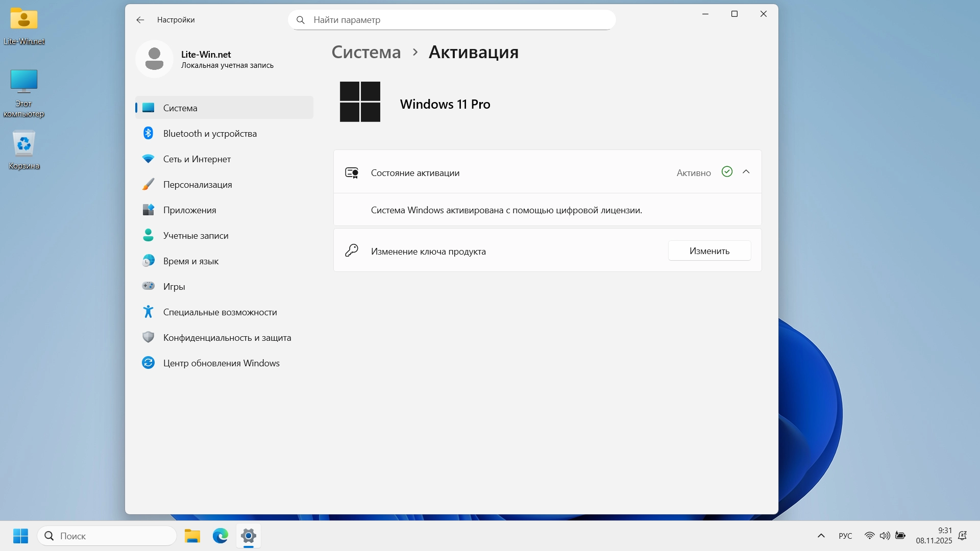The image size is (980, 551).
Task: Open the Windows Start menu
Action: click(20, 536)
